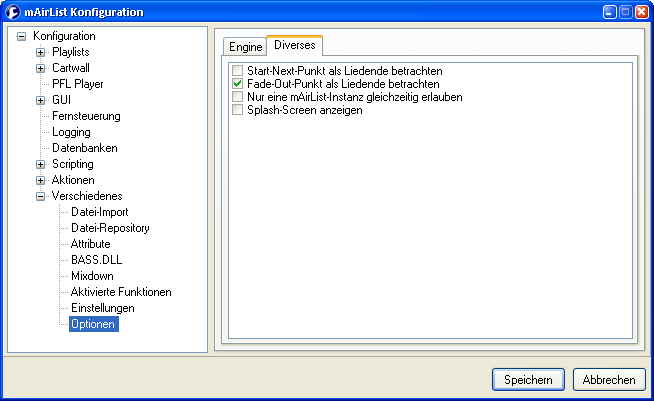The image size is (654, 401).
Task: Collapse the Konfiguration root node
Action: coord(21,36)
